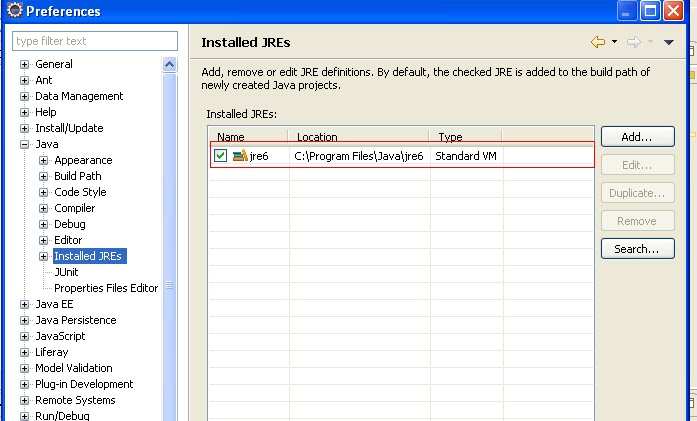Select the Java category
Viewport: 697px width, 421px height.
click(x=47, y=144)
